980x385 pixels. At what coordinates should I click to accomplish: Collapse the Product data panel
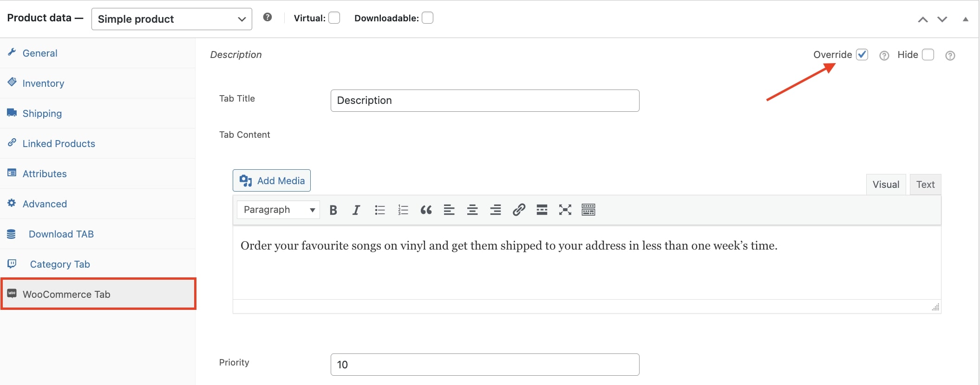coord(965,19)
